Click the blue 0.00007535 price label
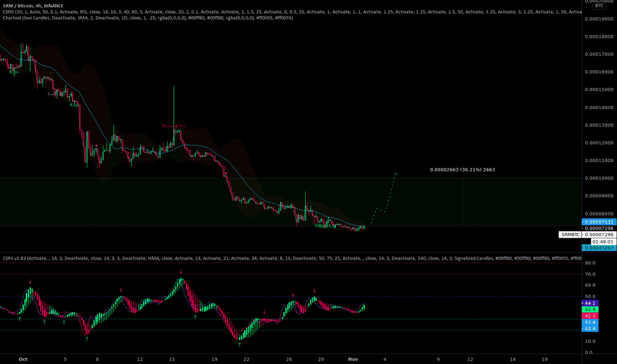 pyautogui.click(x=599, y=222)
